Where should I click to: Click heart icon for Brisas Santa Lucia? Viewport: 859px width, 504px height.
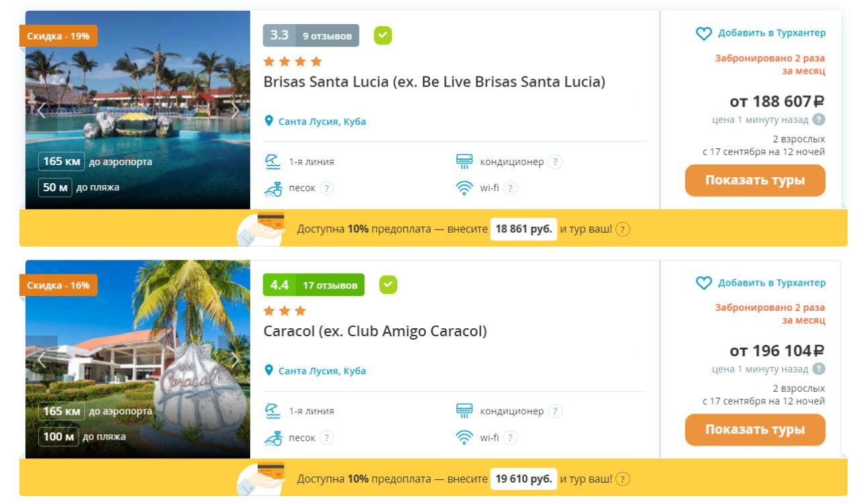703,34
